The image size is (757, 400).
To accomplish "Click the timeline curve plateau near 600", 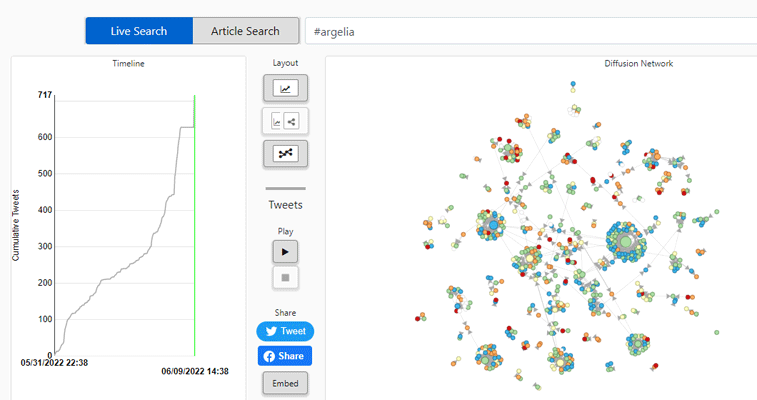I will tap(187, 127).
